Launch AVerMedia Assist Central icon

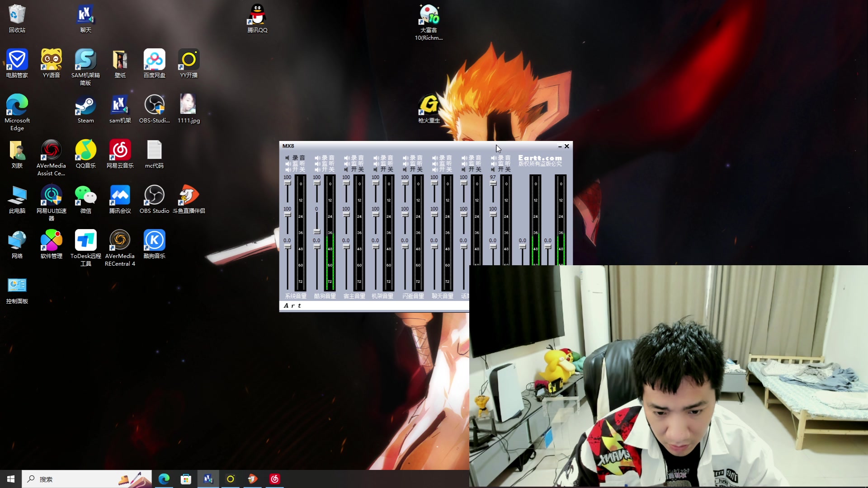coord(51,158)
